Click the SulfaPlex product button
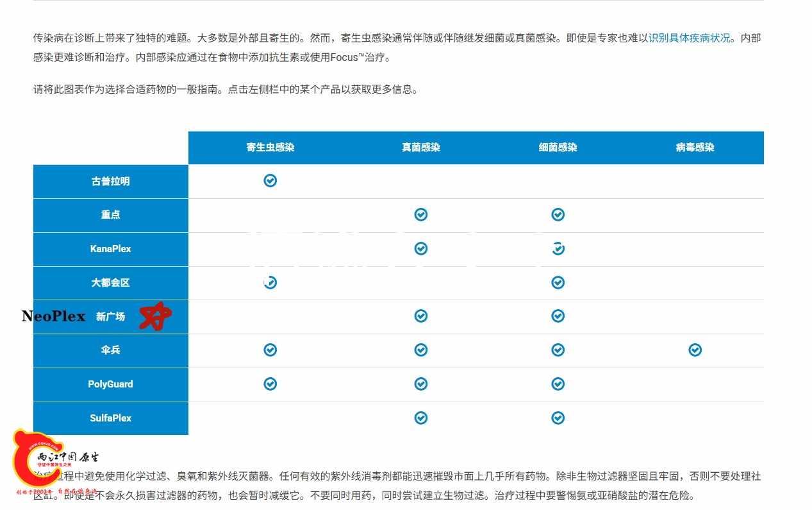This screenshot has height=510, width=812. click(x=110, y=418)
